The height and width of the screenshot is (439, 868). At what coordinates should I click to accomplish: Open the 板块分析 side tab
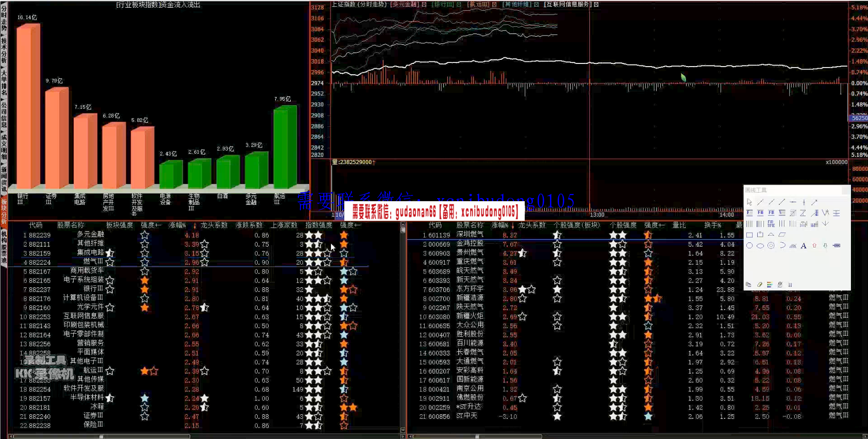tap(4, 212)
